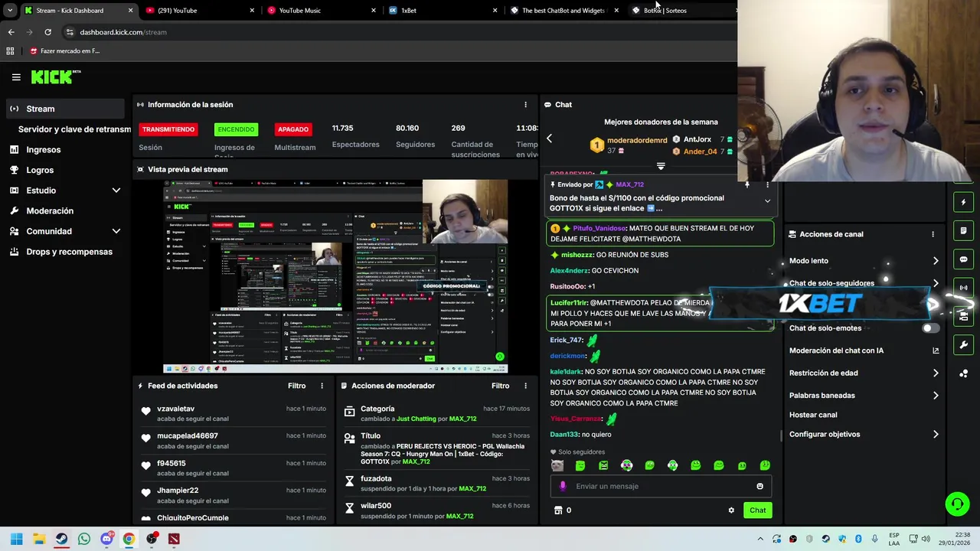
Task: Open Logros in the sidebar
Action: point(40,171)
